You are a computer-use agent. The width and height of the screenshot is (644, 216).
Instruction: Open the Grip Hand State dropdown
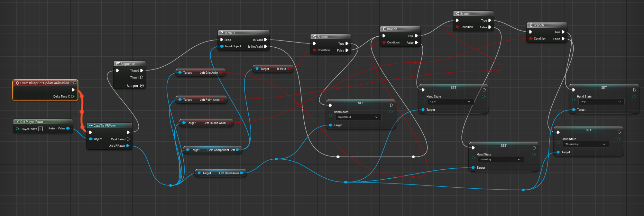(601, 102)
